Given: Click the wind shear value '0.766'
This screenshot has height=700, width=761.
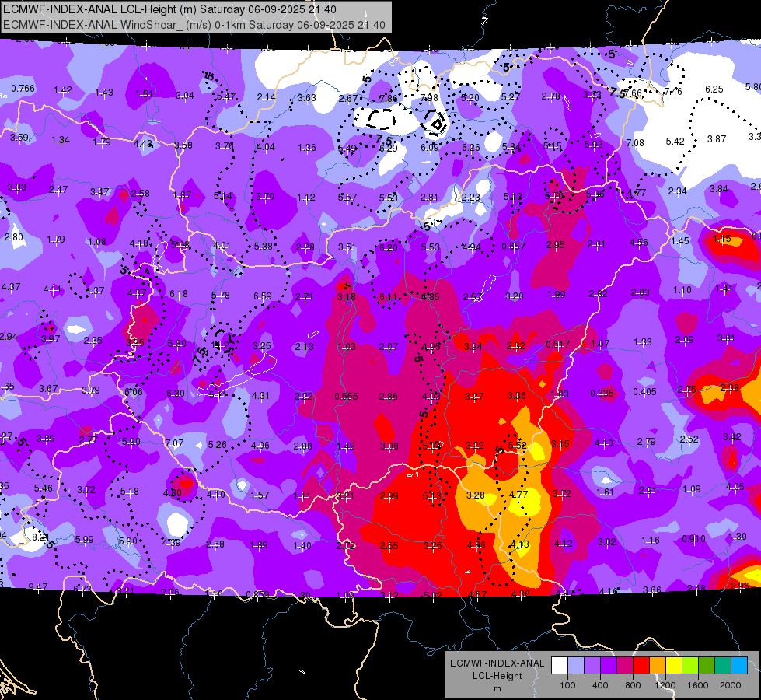Looking at the screenshot, I should pos(23,89).
